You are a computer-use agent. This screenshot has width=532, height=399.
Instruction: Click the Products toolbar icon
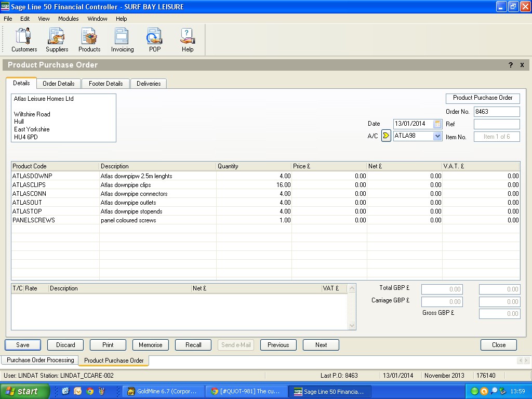[89, 40]
